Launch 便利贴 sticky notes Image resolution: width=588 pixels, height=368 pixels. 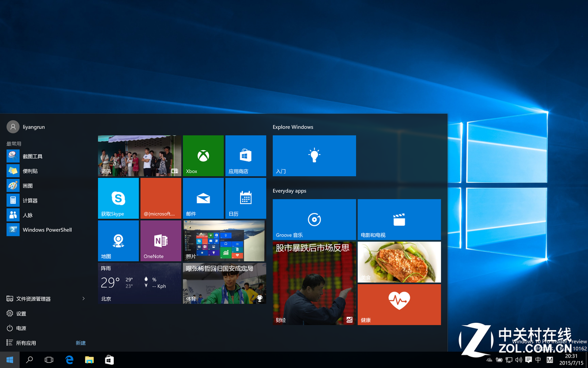tap(47, 171)
